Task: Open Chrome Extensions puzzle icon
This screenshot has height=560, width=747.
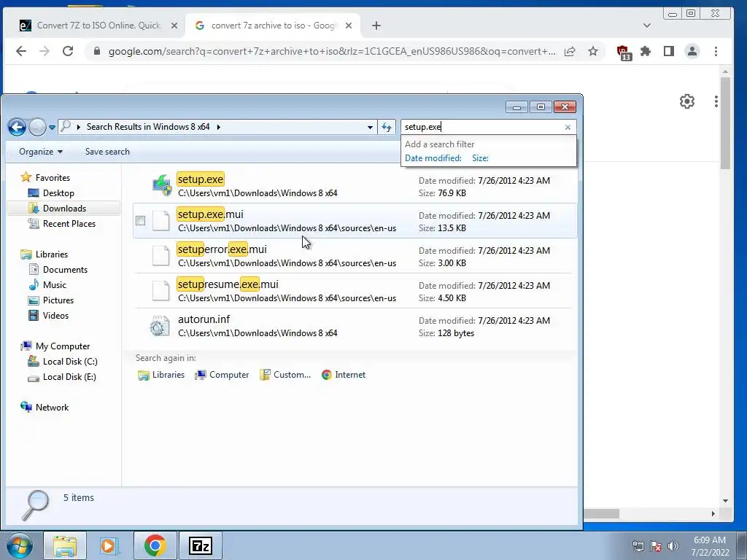Action: click(646, 51)
